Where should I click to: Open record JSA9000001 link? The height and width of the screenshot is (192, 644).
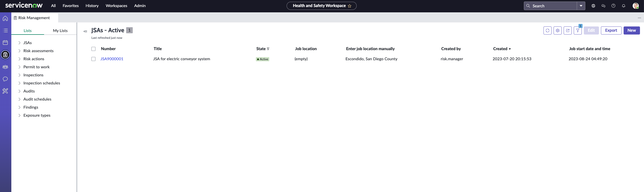coord(112,59)
